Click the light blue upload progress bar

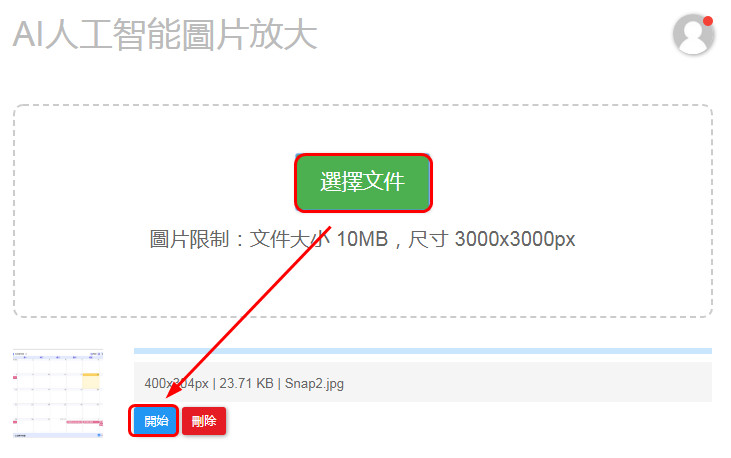click(422, 351)
